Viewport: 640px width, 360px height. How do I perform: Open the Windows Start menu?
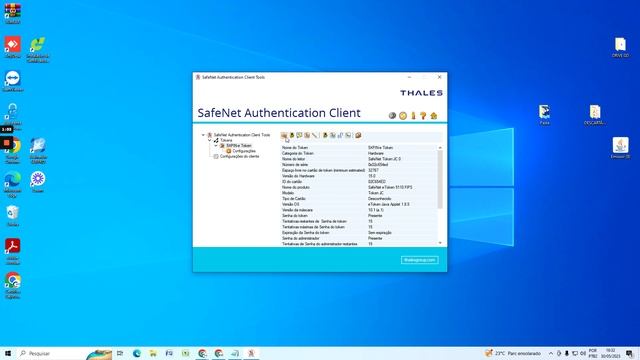click(8, 353)
